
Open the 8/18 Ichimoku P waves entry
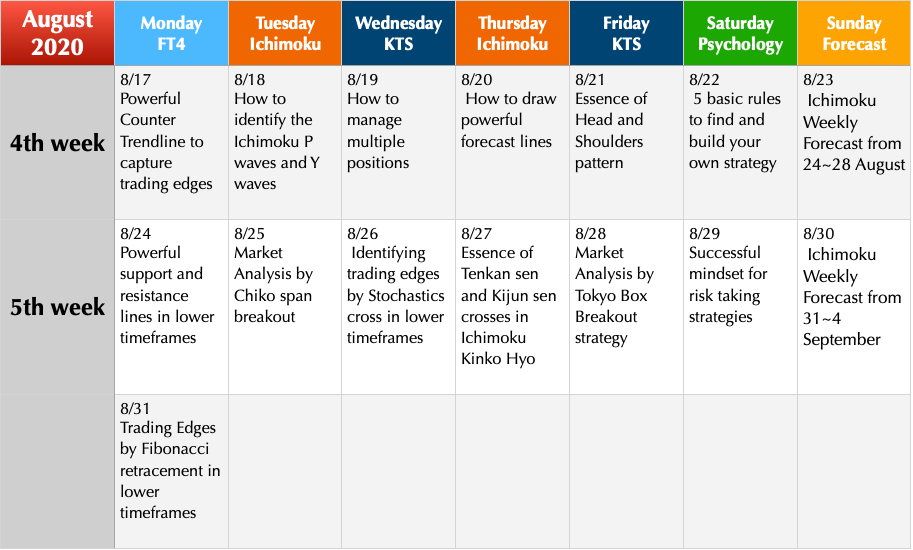click(x=285, y=143)
